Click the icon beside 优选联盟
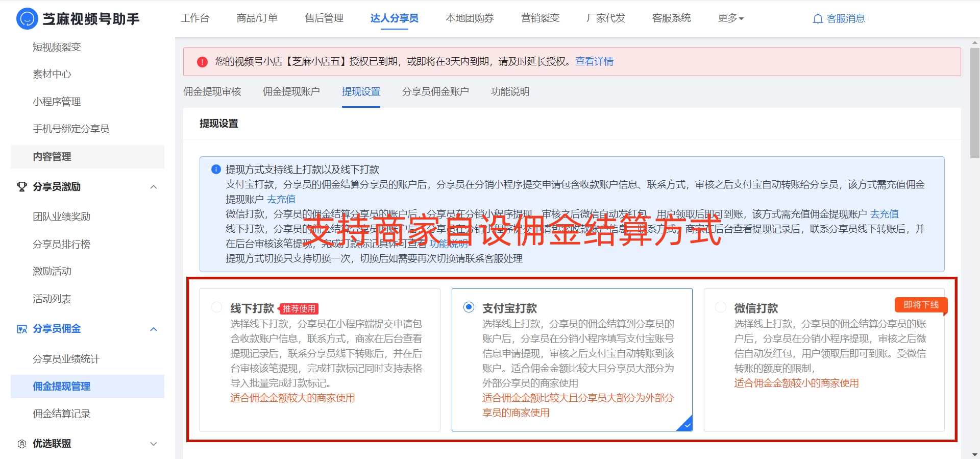This screenshot has height=459, width=980. (x=22, y=444)
